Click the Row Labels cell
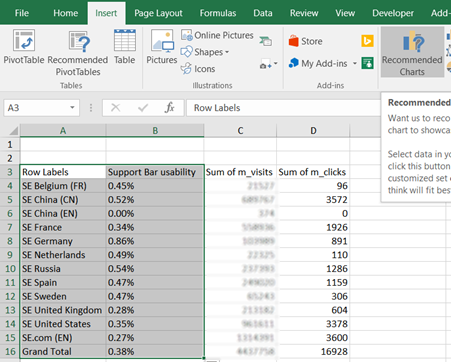The height and width of the screenshot is (362, 451). [63, 172]
